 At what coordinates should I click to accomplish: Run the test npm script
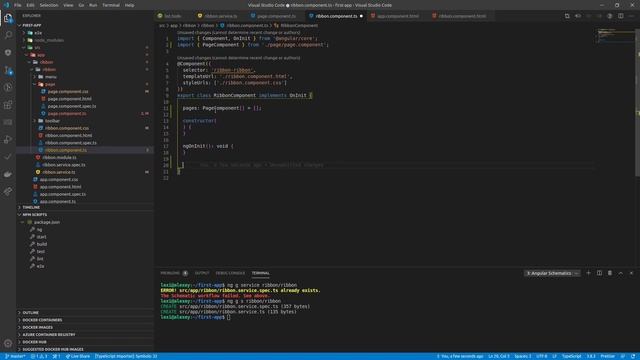point(41,251)
